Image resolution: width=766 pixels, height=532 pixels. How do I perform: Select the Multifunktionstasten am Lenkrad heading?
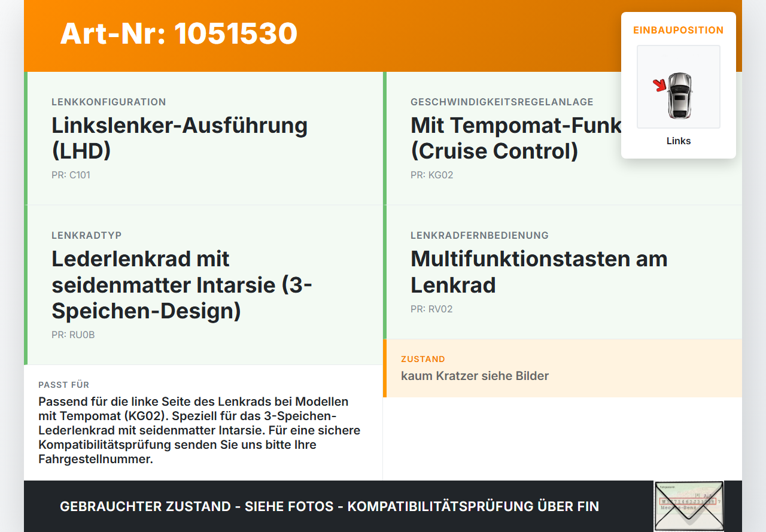(x=539, y=272)
